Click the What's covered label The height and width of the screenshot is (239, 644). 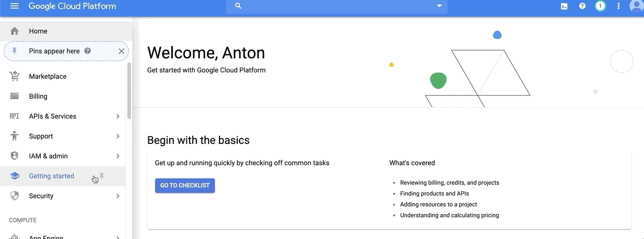[x=412, y=163]
